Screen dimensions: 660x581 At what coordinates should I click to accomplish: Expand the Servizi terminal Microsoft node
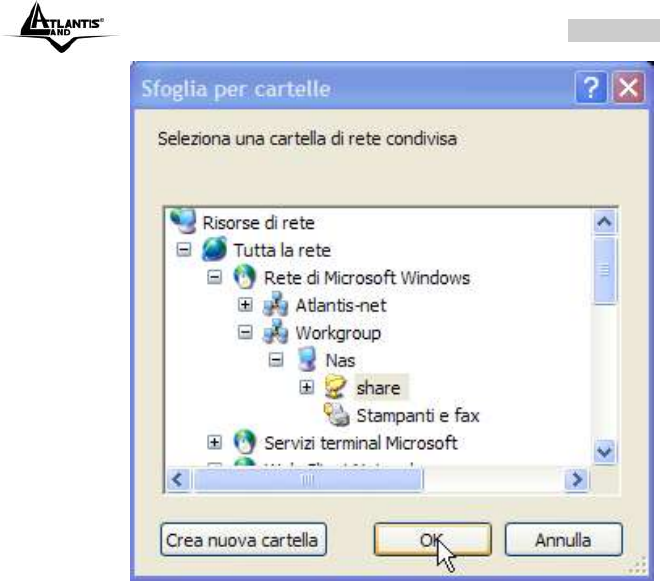214,442
